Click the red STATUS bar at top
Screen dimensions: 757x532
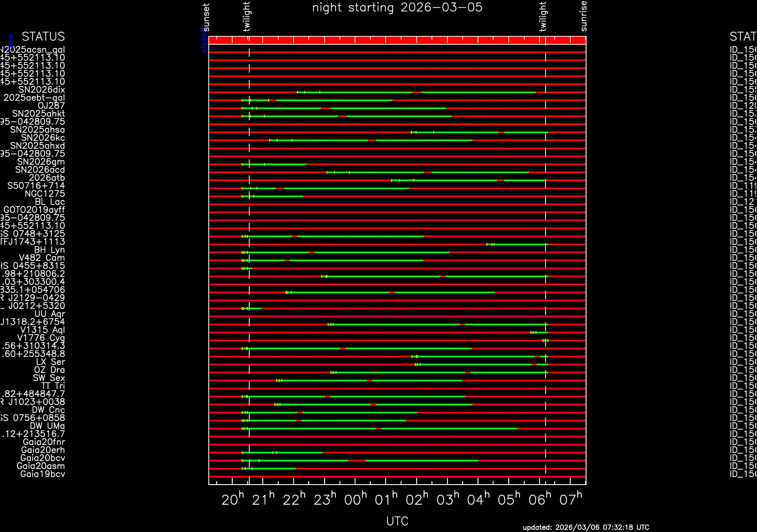tap(397, 40)
